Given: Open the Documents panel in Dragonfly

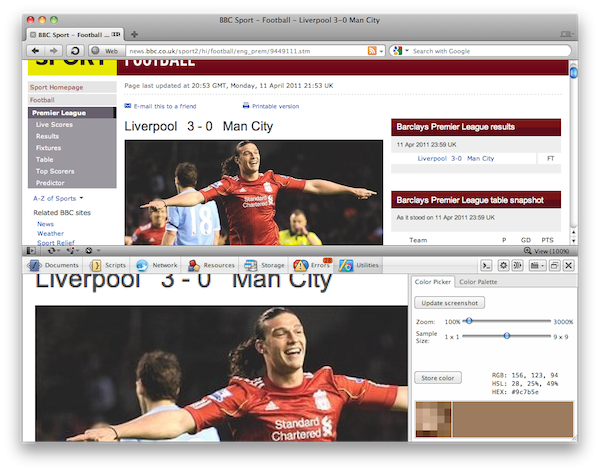Looking at the screenshot, I should coord(54,266).
